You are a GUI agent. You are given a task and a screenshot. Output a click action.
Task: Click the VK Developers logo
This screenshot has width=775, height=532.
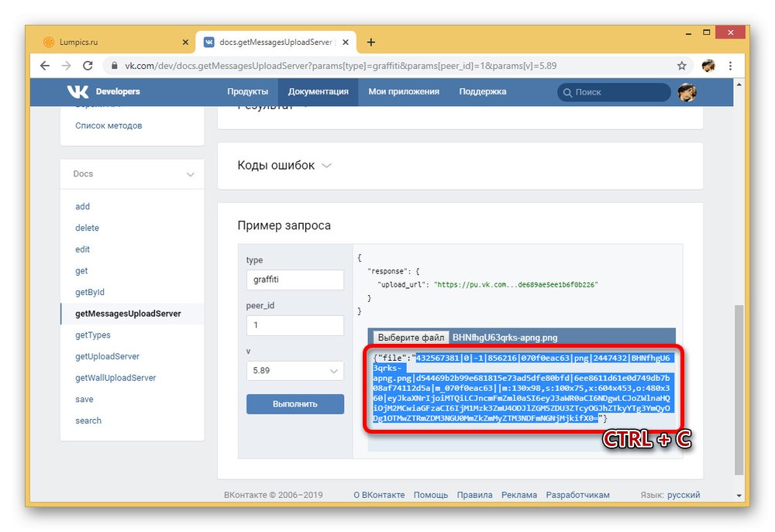tap(103, 91)
